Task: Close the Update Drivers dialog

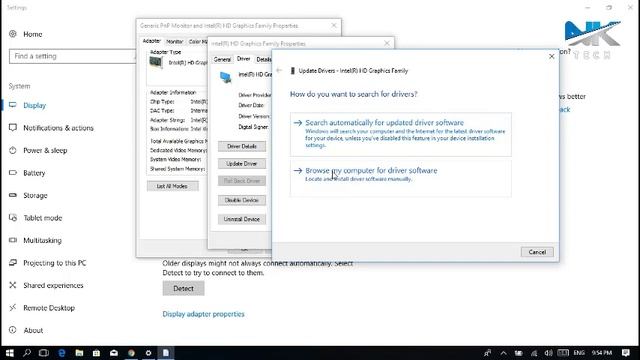Action: [551, 56]
